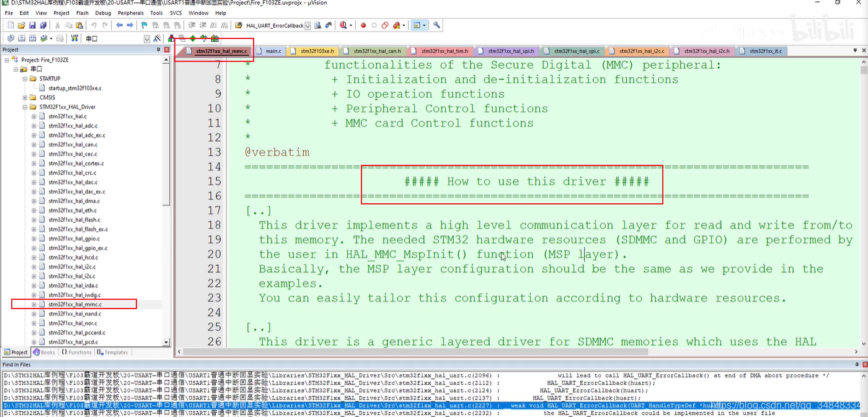Click the Open file icon
The width and height of the screenshot is (868, 417).
pos(21,25)
